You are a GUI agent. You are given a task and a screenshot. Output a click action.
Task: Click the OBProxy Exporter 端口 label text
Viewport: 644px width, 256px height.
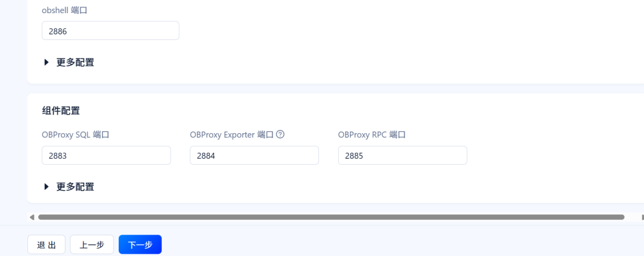pyautogui.click(x=231, y=135)
